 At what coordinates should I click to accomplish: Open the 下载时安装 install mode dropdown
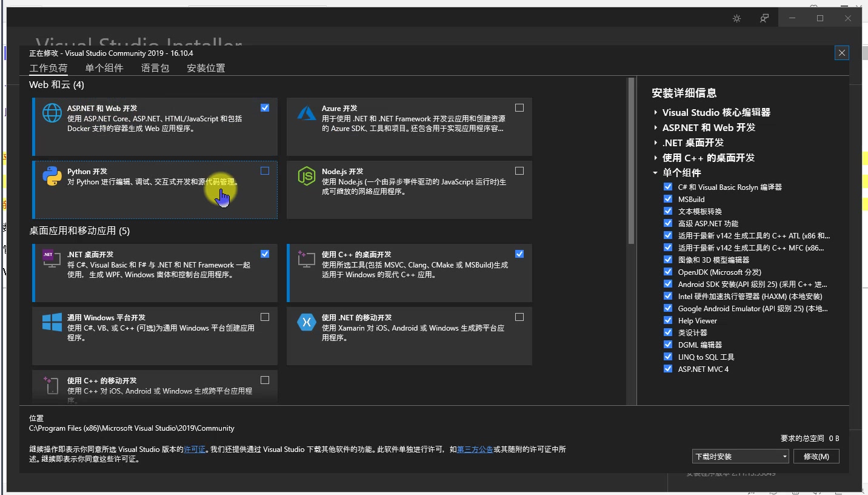(x=741, y=456)
